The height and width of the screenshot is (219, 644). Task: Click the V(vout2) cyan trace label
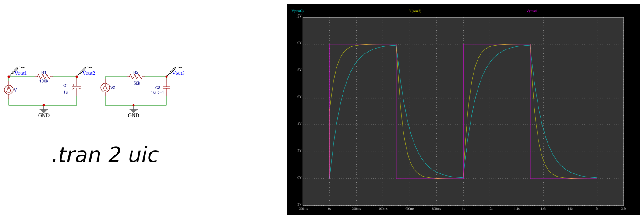(x=297, y=11)
